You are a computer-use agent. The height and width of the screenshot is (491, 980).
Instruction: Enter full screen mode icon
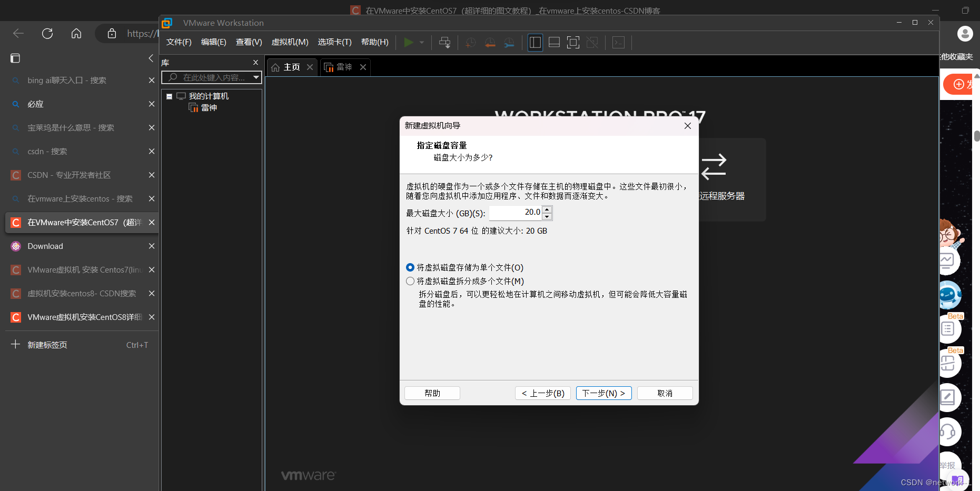(x=573, y=43)
